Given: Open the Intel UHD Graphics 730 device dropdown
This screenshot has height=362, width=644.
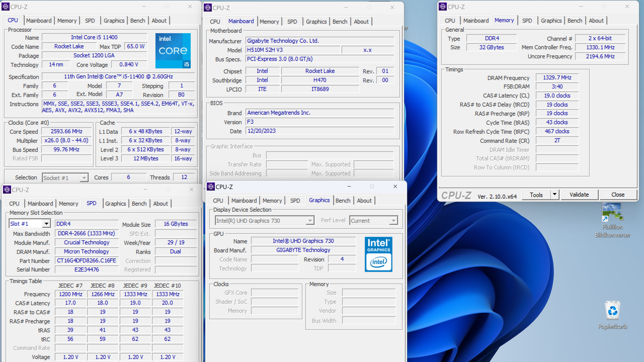Looking at the screenshot, I should (x=310, y=221).
